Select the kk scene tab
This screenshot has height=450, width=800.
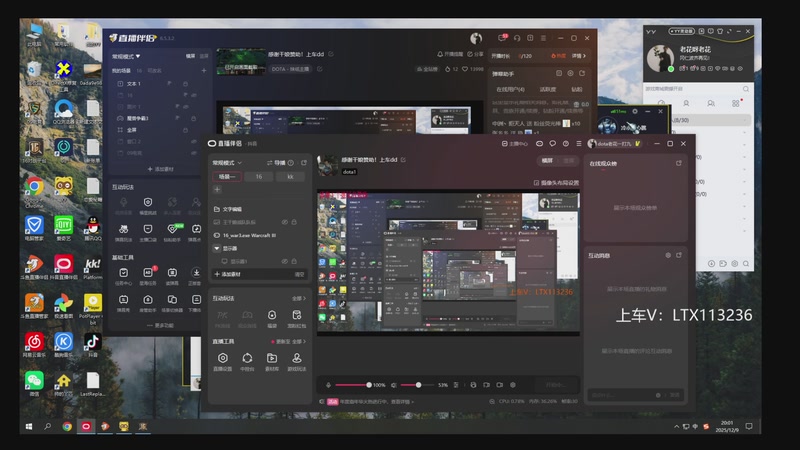pyautogui.click(x=290, y=177)
